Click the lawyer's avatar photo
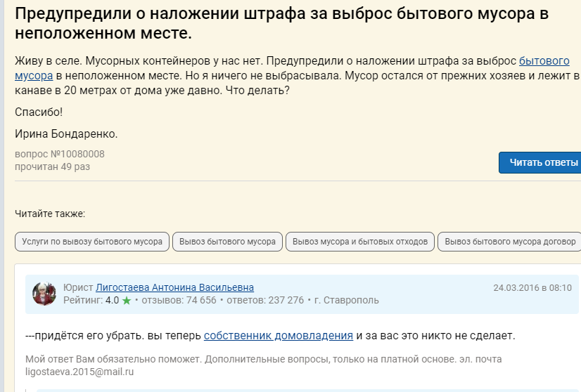Screen dimensions: 581x392 tap(44, 294)
